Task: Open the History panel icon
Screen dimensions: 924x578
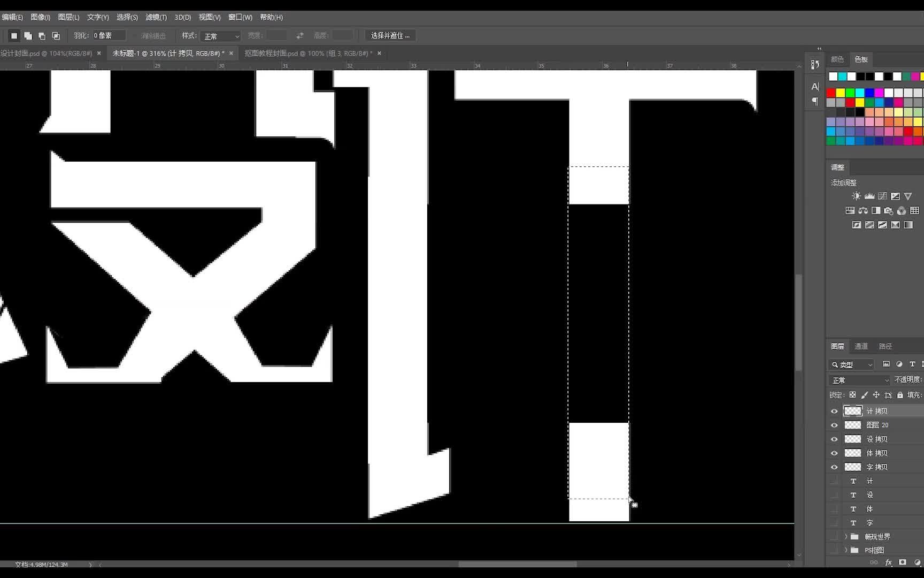Action: 815,64
